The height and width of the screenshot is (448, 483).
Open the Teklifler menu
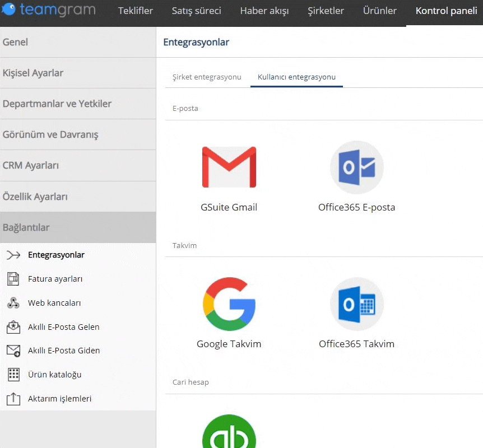135,11
